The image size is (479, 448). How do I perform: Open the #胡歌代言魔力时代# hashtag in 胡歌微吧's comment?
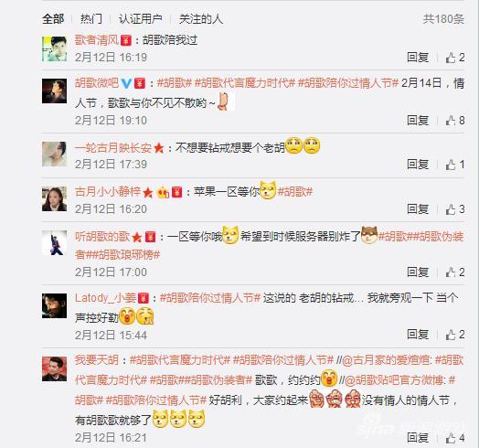[245, 83]
